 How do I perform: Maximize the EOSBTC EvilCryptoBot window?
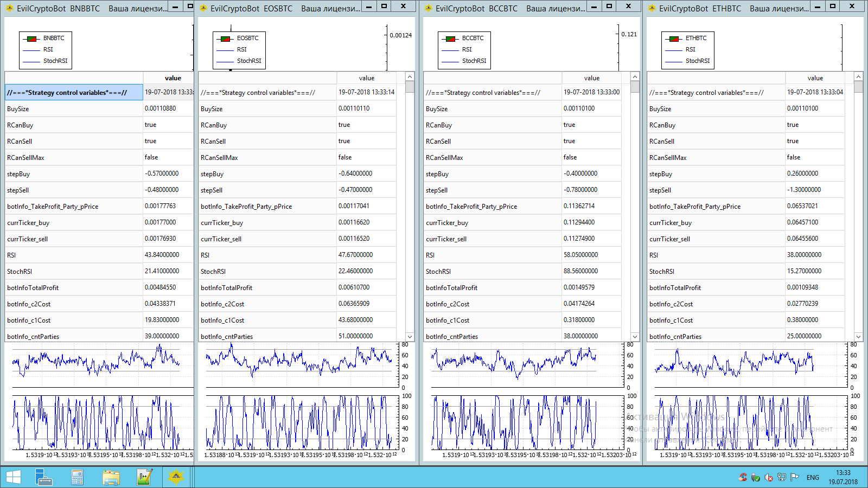[384, 7]
